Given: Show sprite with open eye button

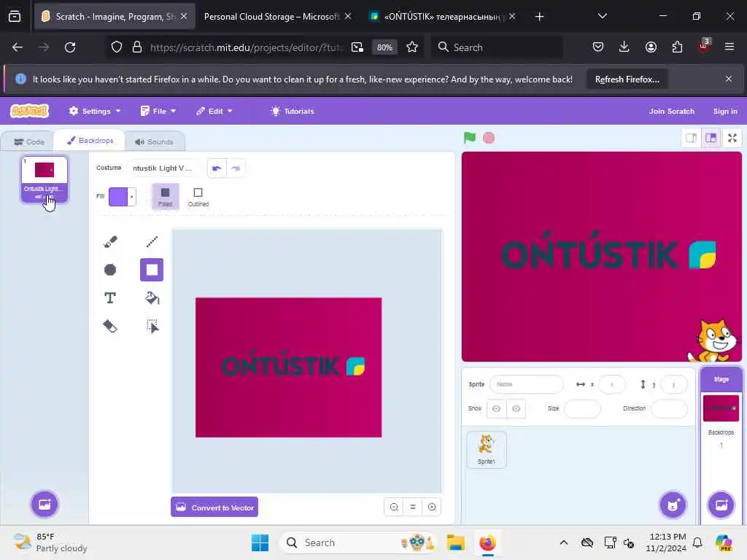Looking at the screenshot, I should (x=496, y=408).
